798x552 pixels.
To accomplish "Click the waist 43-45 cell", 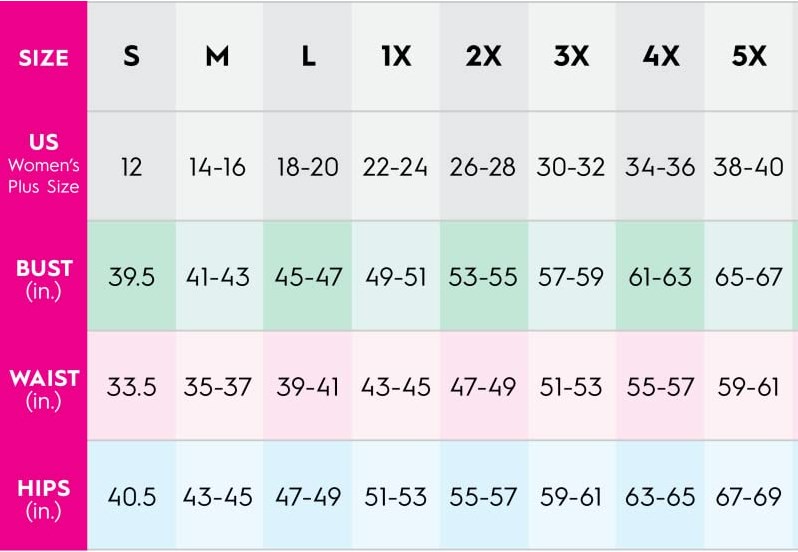I will [396, 387].
